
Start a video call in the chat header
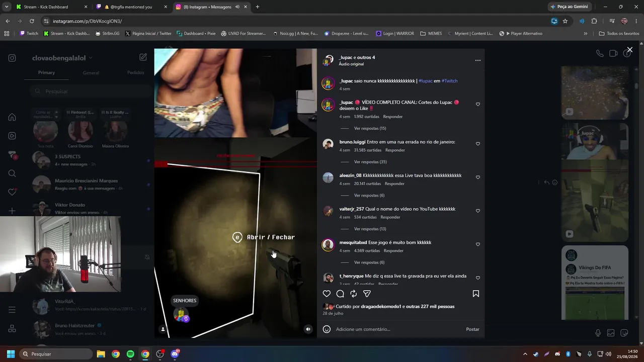(x=613, y=53)
